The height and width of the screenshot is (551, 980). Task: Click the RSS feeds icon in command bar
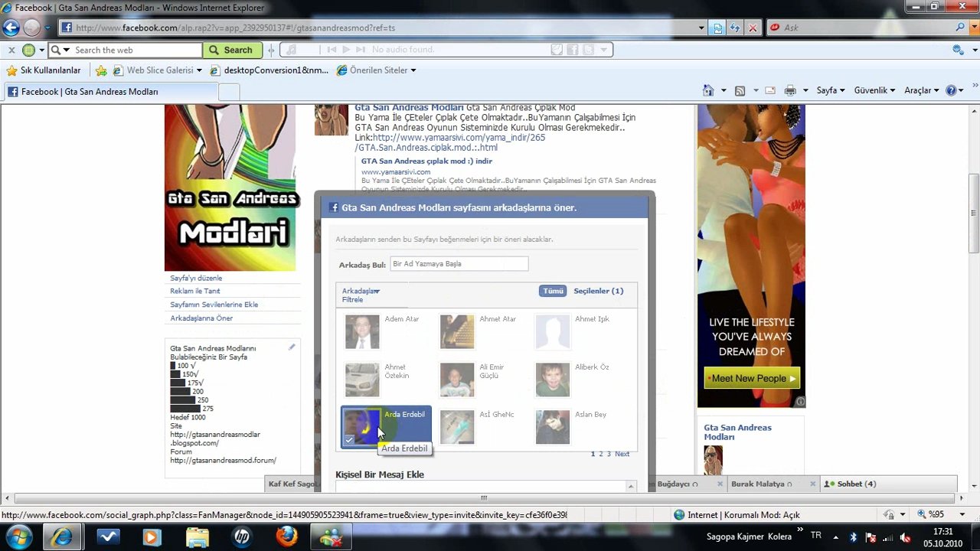pyautogui.click(x=740, y=90)
